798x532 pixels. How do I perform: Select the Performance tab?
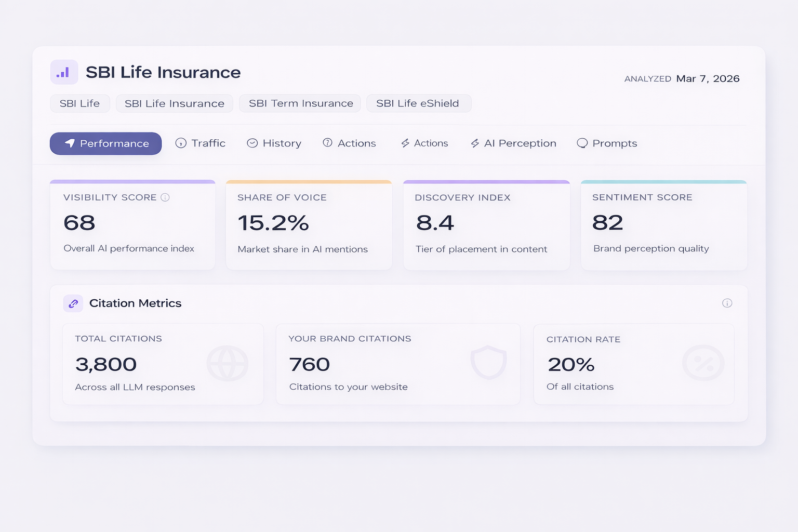pyautogui.click(x=105, y=143)
